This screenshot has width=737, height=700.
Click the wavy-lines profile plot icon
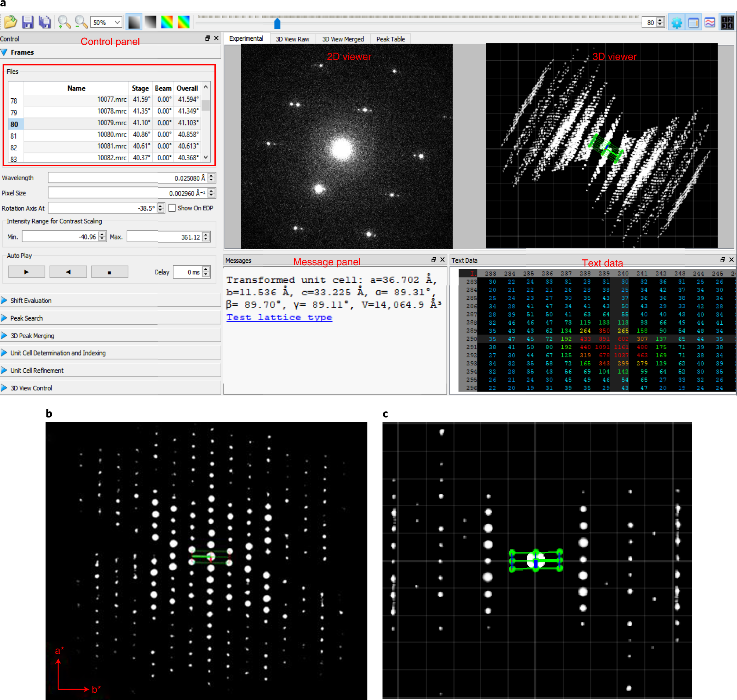pos(710,22)
